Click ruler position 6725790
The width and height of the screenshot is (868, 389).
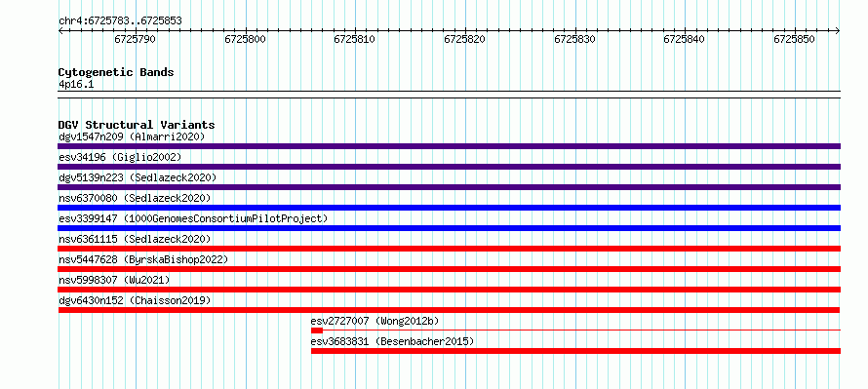click(135, 39)
